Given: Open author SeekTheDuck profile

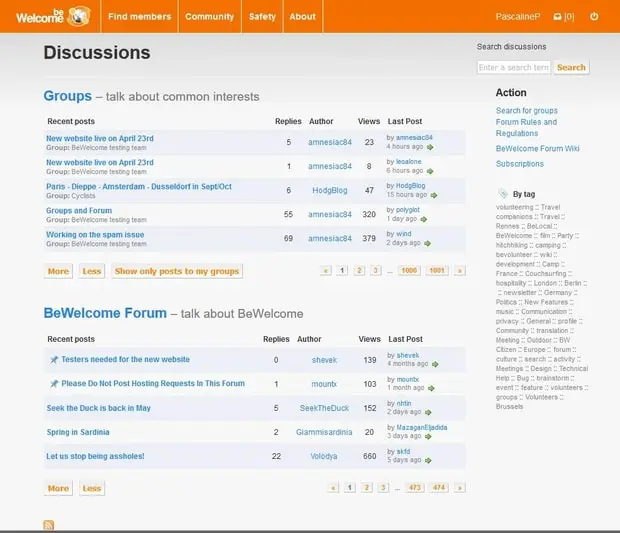Looking at the screenshot, I should click(324, 408).
